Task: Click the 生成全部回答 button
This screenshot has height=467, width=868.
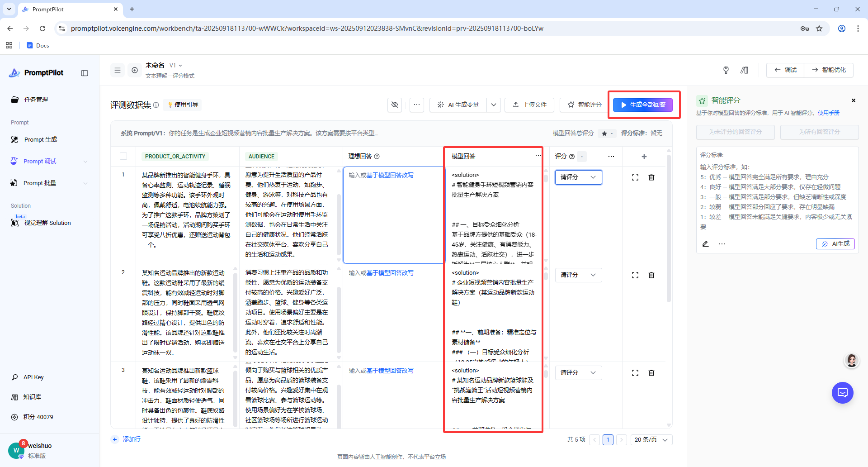Action: tap(643, 105)
